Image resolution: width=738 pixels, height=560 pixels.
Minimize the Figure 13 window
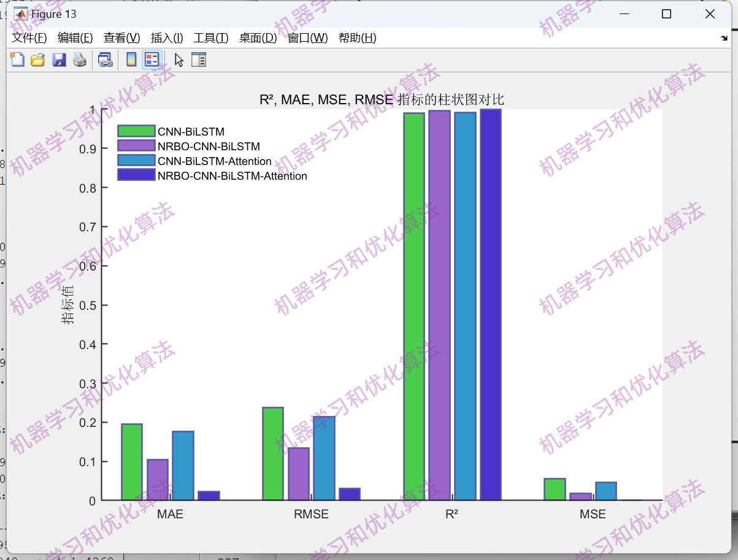point(625,14)
